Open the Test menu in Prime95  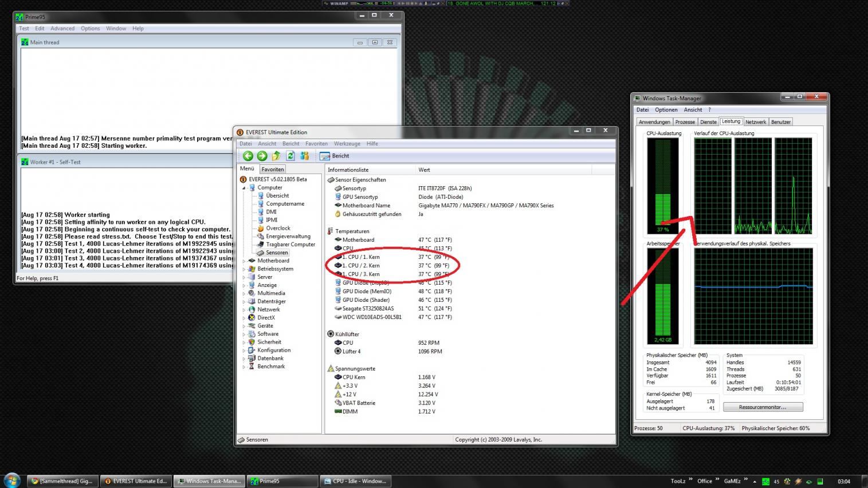pyautogui.click(x=24, y=28)
